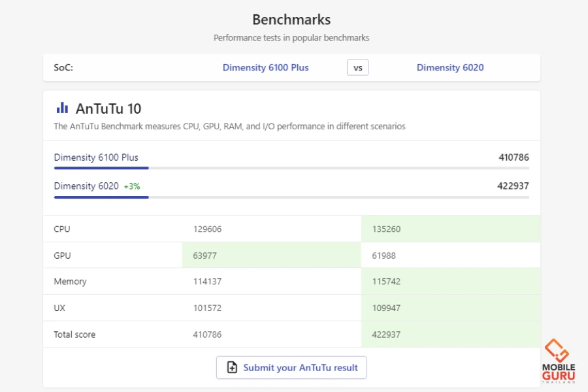588x392 pixels.
Task: Select the Memory row label
Action: click(x=70, y=282)
